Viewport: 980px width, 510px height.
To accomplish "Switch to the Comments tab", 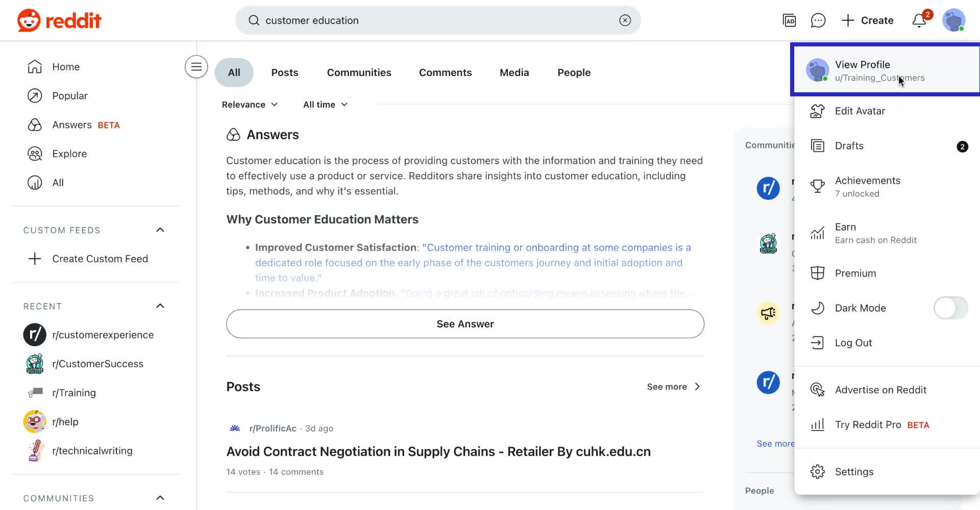I will pos(445,72).
